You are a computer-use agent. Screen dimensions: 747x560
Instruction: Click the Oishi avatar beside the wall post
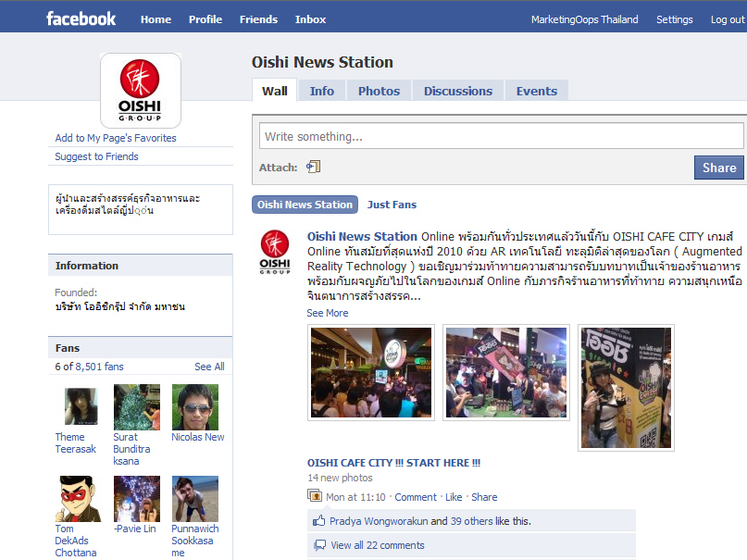coord(275,252)
